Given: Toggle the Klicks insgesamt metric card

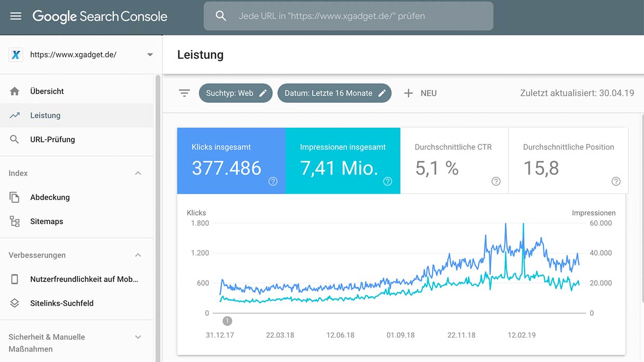Looking at the screenshot, I should coord(232,161).
